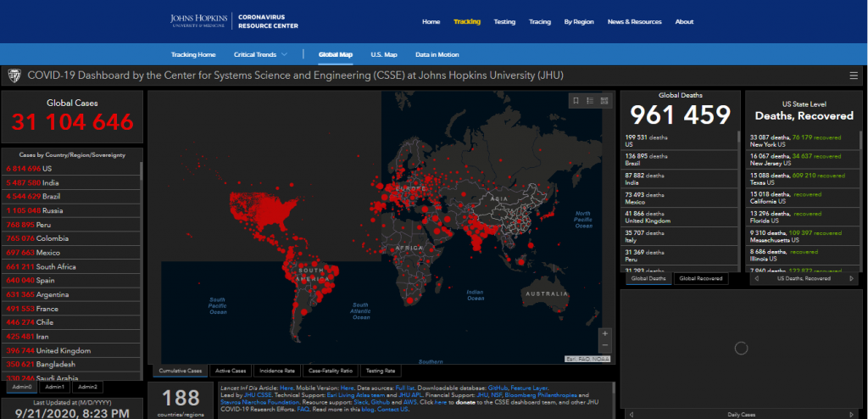Open the GitHub downloadable database link

pos(497,388)
